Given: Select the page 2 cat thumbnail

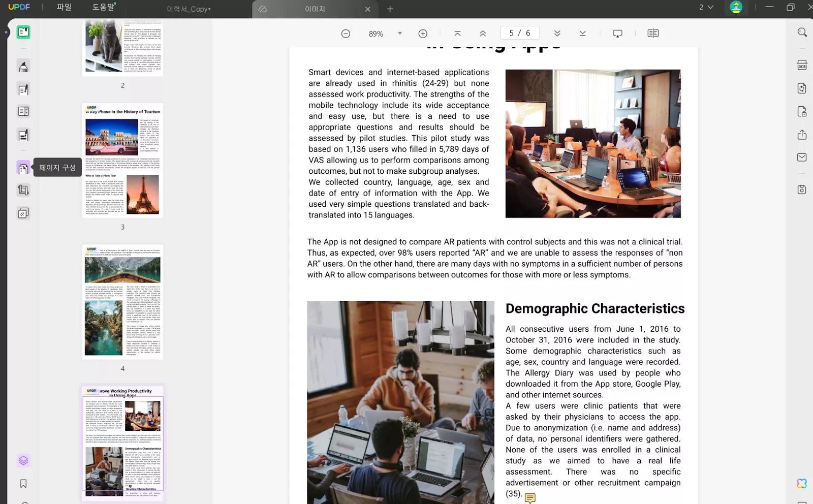Looking at the screenshot, I should click(x=123, y=47).
